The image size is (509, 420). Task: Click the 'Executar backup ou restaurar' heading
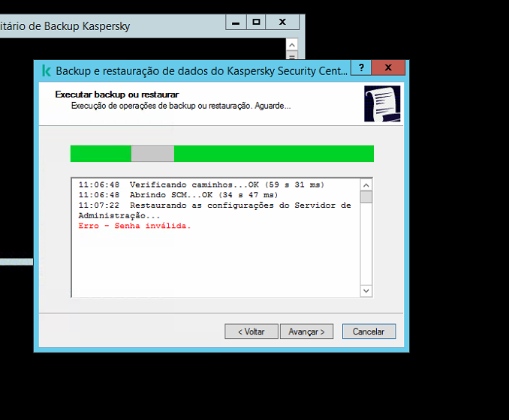(x=117, y=94)
